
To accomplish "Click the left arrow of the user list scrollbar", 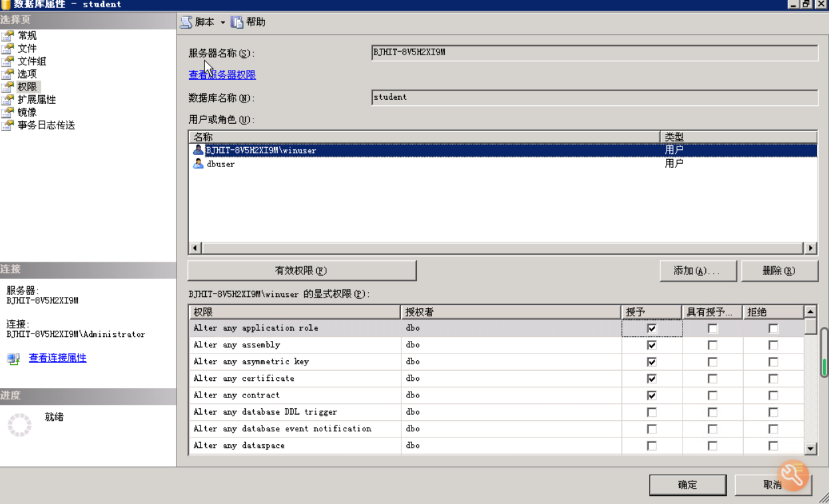I will (195, 248).
